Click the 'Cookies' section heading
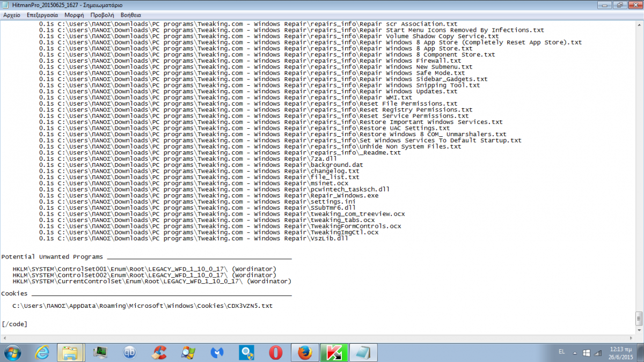644x362 pixels. [14, 293]
